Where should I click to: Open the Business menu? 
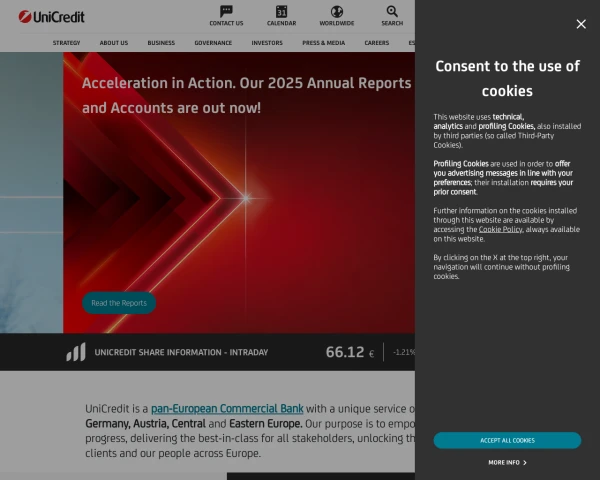(161, 42)
